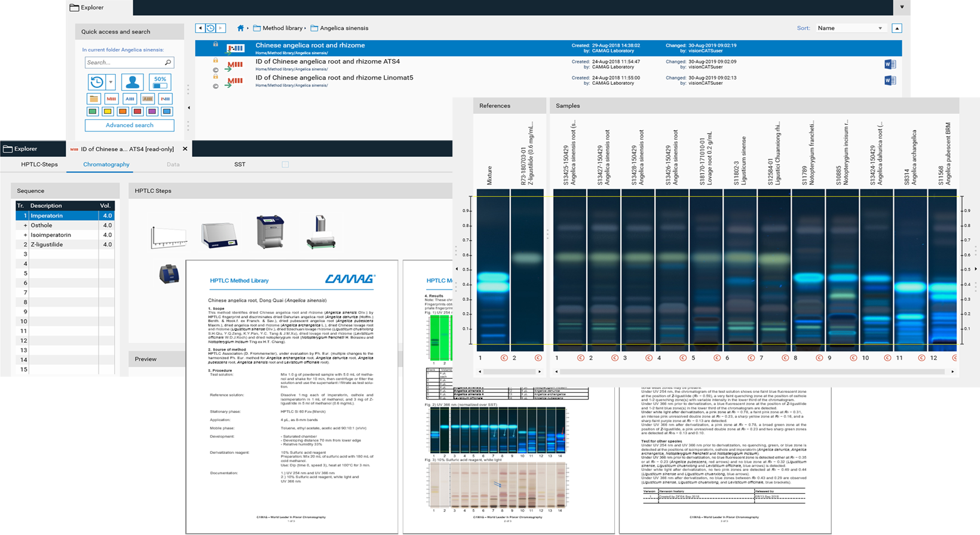Go to home in breadcrumb
980x535 pixels.
[x=240, y=28]
